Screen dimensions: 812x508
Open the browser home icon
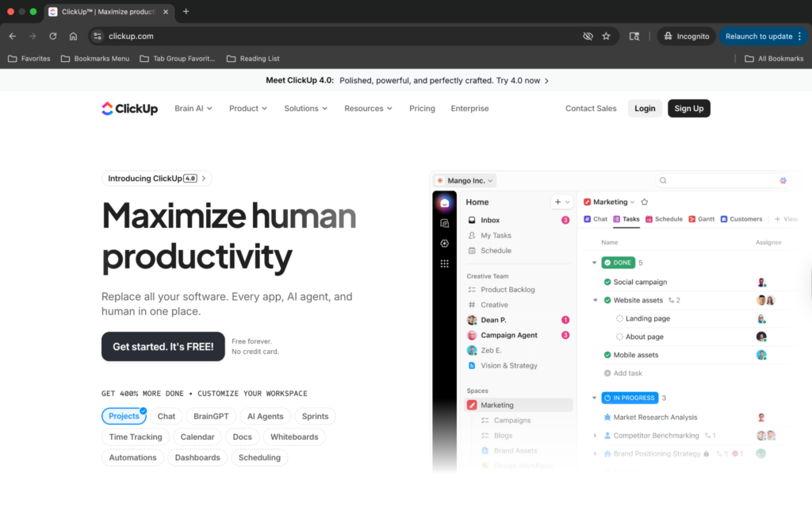click(x=73, y=37)
